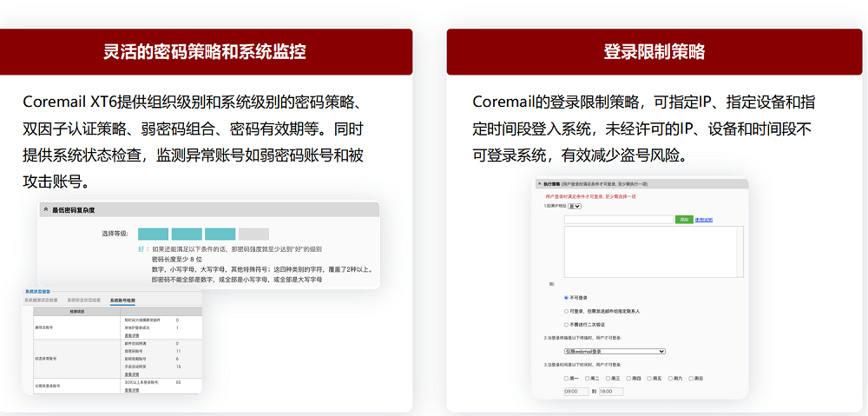This screenshot has width=868, height=416.
Task: Focus the IP address input field
Action: click(x=619, y=220)
